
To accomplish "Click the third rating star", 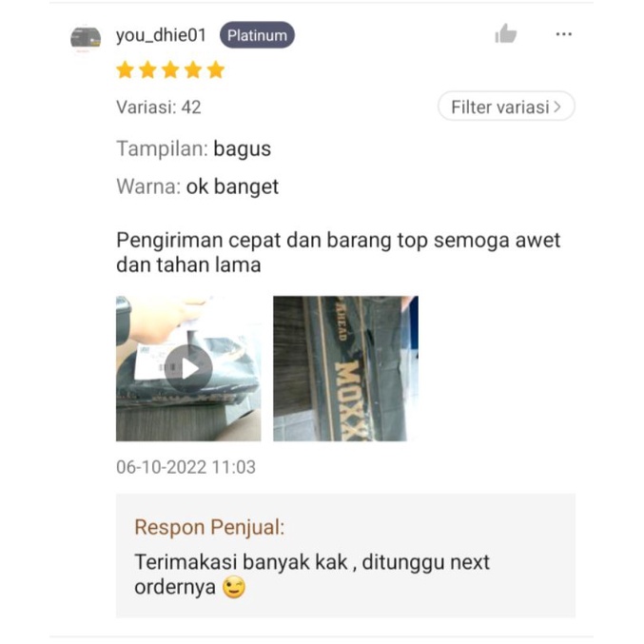I will pyautogui.click(x=170, y=69).
